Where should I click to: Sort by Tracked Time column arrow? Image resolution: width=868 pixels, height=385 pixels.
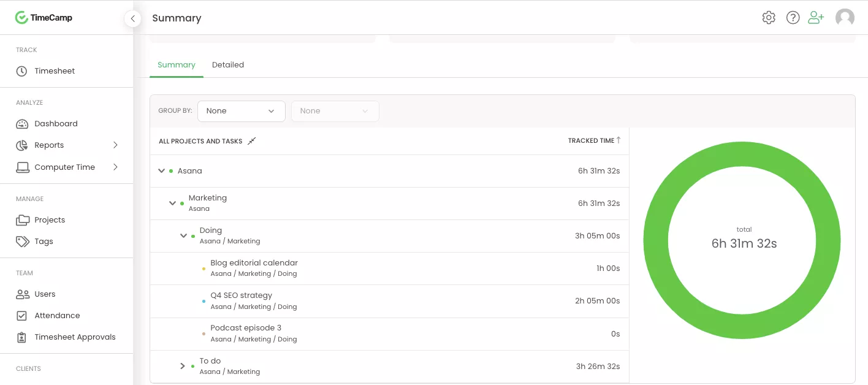[x=619, y=140]
